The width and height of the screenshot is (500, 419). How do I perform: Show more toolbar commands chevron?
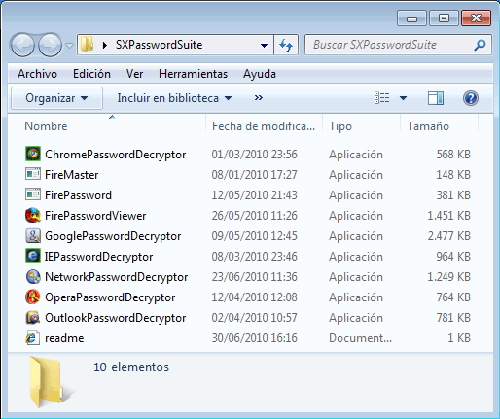259,98
